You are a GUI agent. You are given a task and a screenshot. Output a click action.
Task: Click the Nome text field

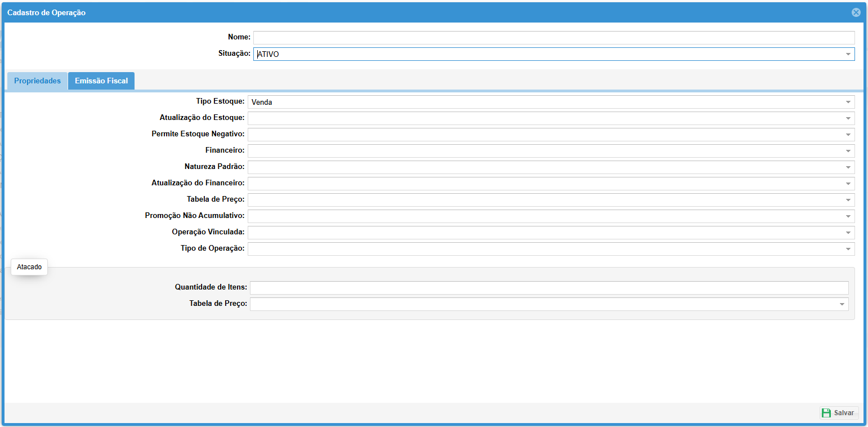click(x=553, y=38)
